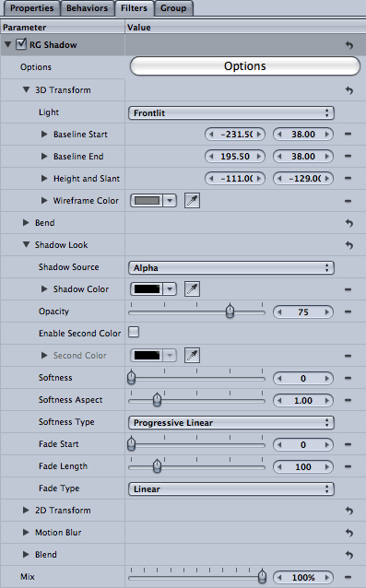Click the Softness Aspect slider handle

click(157, 400)
